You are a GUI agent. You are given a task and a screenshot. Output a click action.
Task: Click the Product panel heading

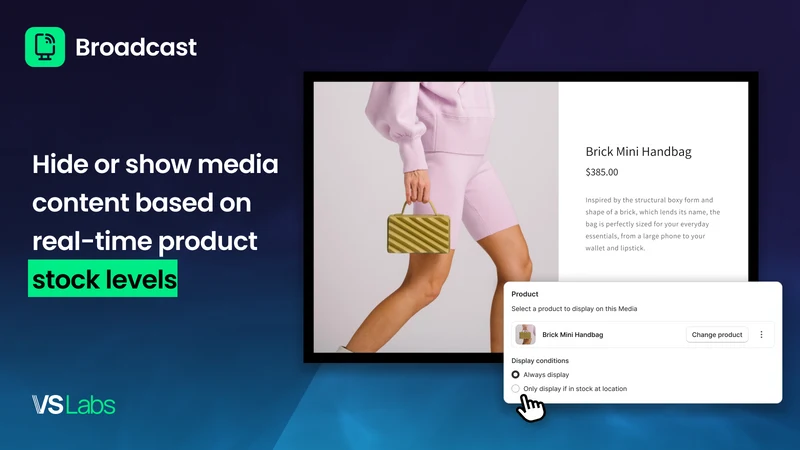(x=524, y=294)
